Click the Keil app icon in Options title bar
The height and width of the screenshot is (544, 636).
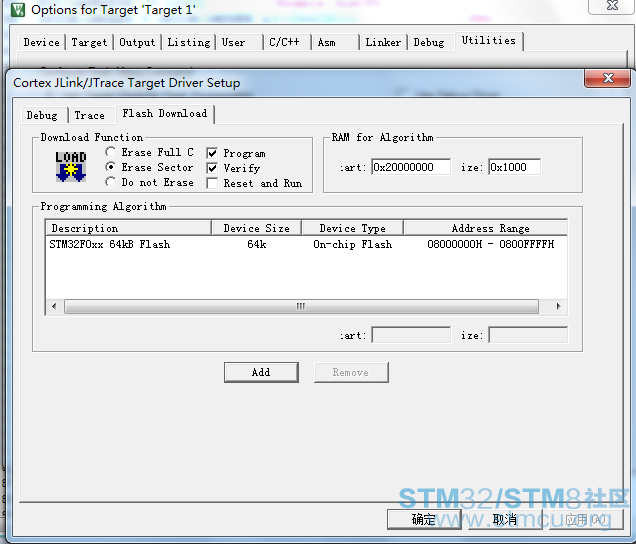click(18, 10)
